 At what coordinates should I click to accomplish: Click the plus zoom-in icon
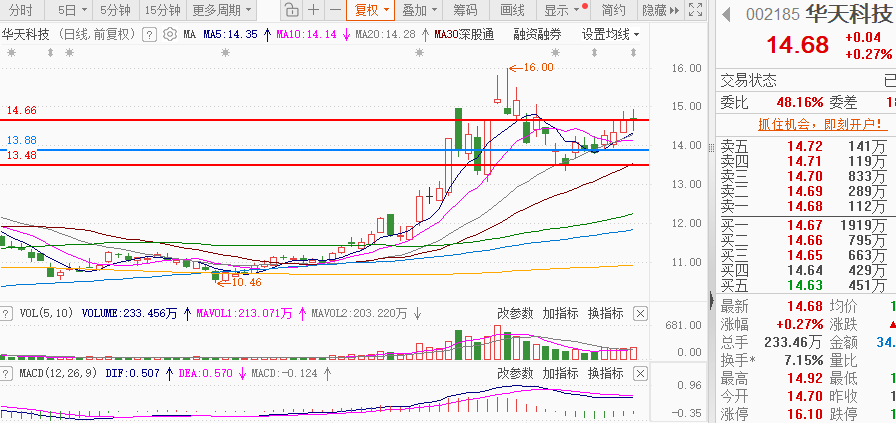(314, 10)
